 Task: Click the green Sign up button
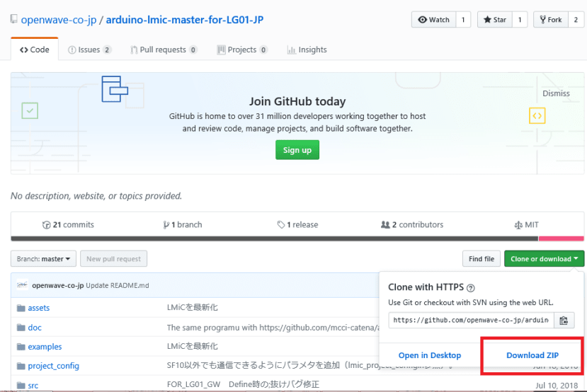(297, 150)
